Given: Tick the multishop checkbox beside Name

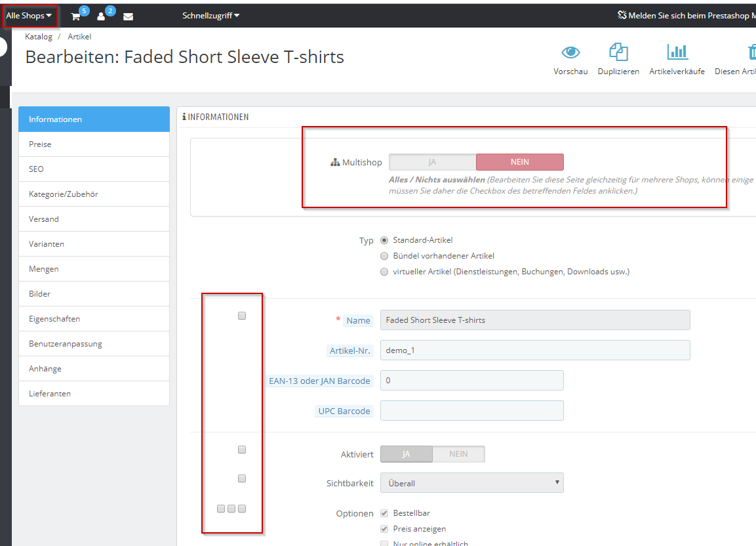Looking at the screenshot, I should point(242,316).
